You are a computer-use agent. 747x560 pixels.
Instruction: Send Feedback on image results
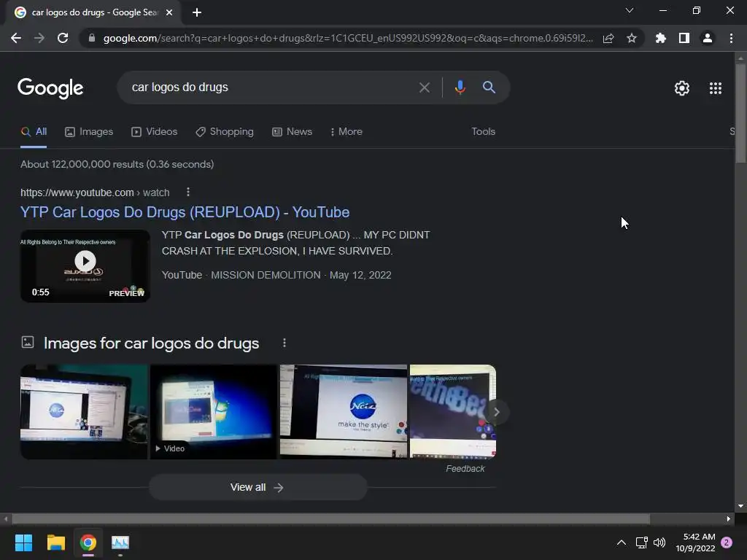(x=465, y=469)
